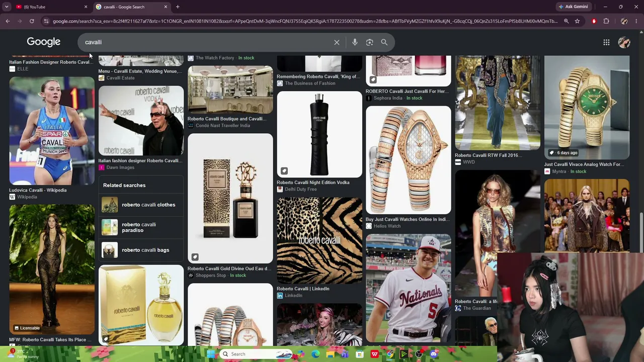Open OBS Studio from the taskbar
The image size is (644, 362).
[x=419, y=354]
